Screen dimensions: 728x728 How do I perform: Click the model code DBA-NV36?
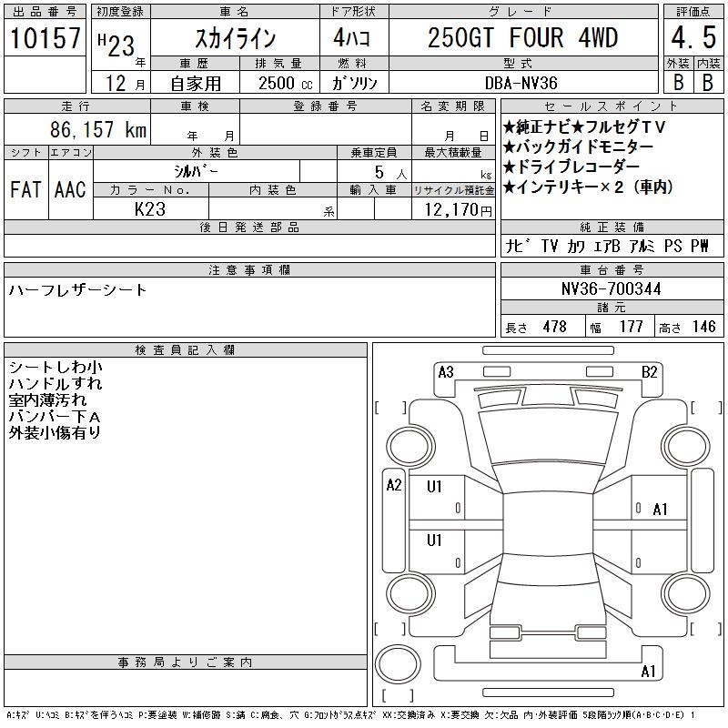(521, 84)
